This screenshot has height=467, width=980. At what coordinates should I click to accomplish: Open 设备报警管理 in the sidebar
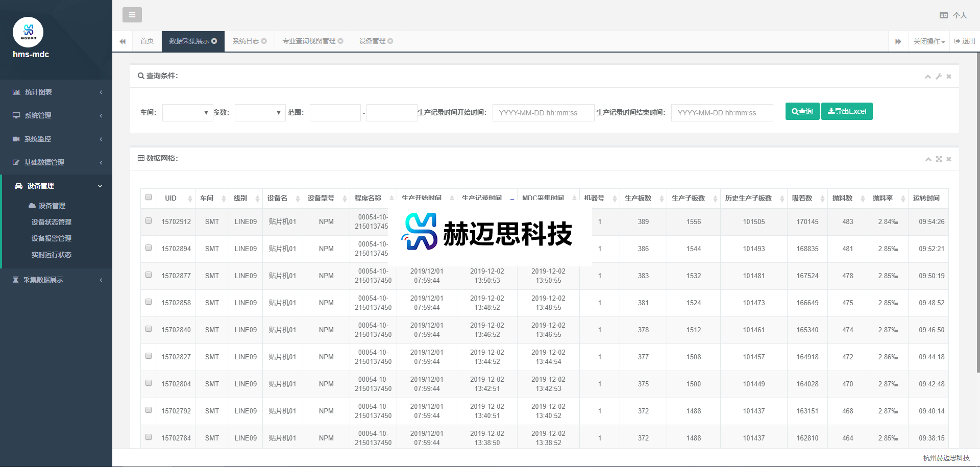pos(52,238)
